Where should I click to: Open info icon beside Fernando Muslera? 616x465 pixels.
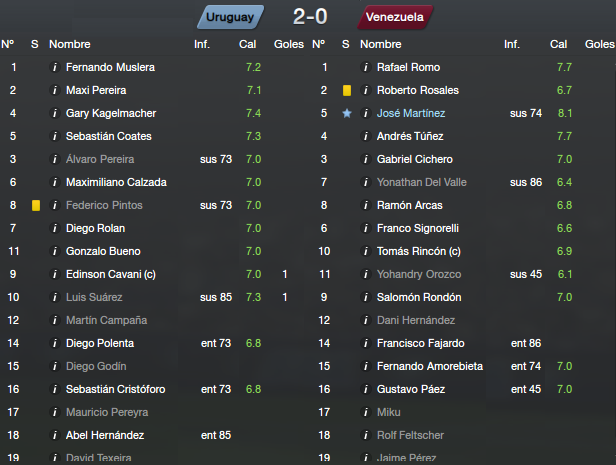[x=55, y=68]
